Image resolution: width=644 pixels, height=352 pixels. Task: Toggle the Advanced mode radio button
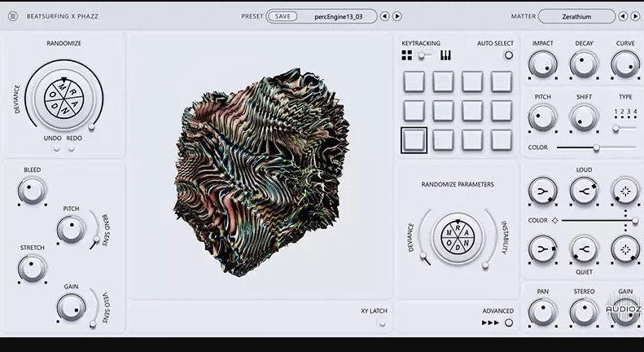pos(509,323)
